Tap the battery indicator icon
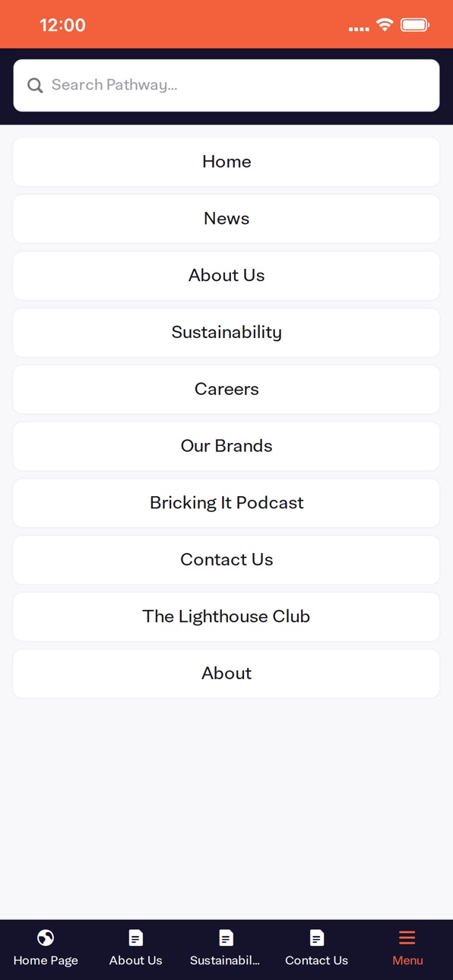Viewport: 453px width, 980px height. click(415, 25)
